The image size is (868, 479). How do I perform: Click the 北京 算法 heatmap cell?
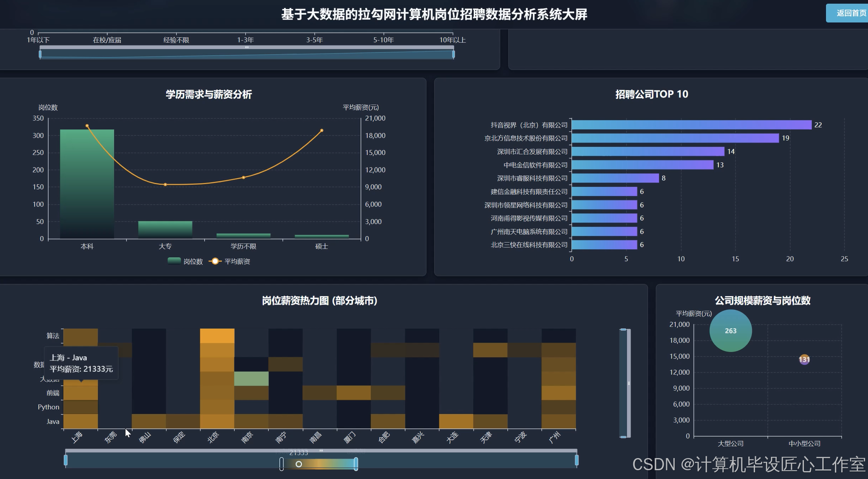217,336
